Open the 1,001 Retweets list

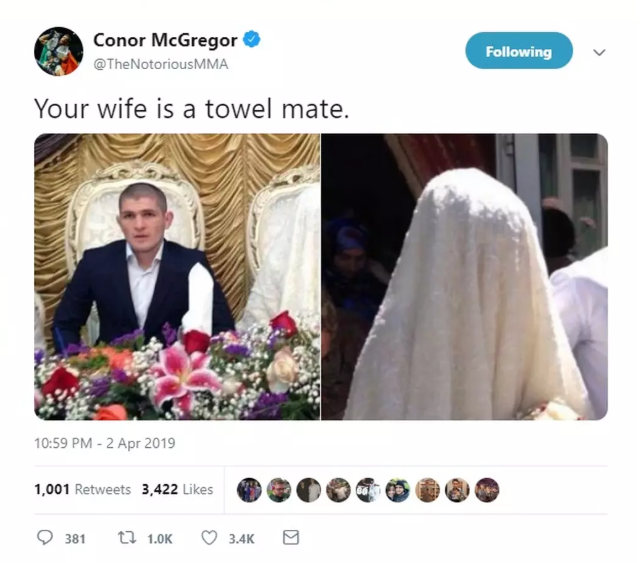click(83, 489)
